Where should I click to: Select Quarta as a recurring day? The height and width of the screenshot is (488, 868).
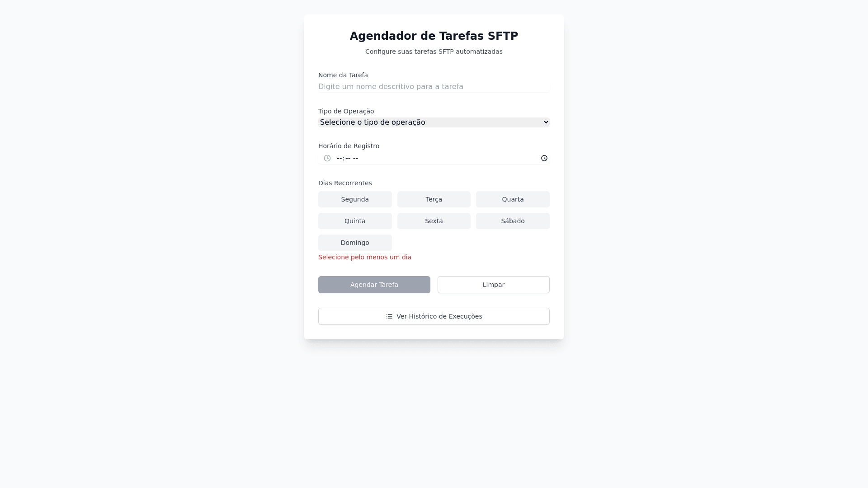pos(513,199)
